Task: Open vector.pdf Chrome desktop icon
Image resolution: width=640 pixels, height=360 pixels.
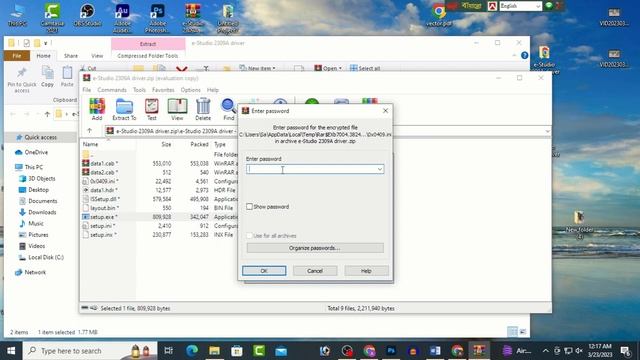Action: tap(439, 16)
